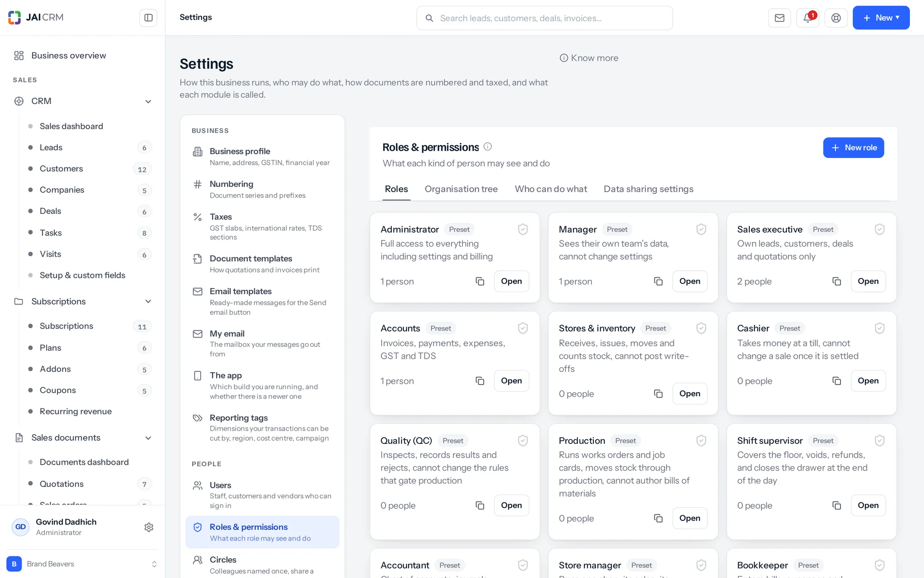
Task: Open Business profile settings
Action: tap(262, 157)
